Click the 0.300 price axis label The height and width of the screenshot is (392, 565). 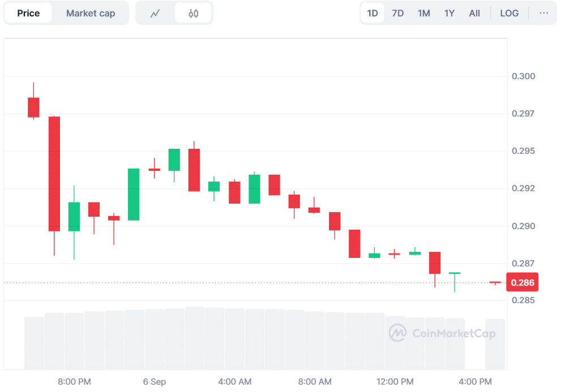pyautogui.click(x=523, y=76)
